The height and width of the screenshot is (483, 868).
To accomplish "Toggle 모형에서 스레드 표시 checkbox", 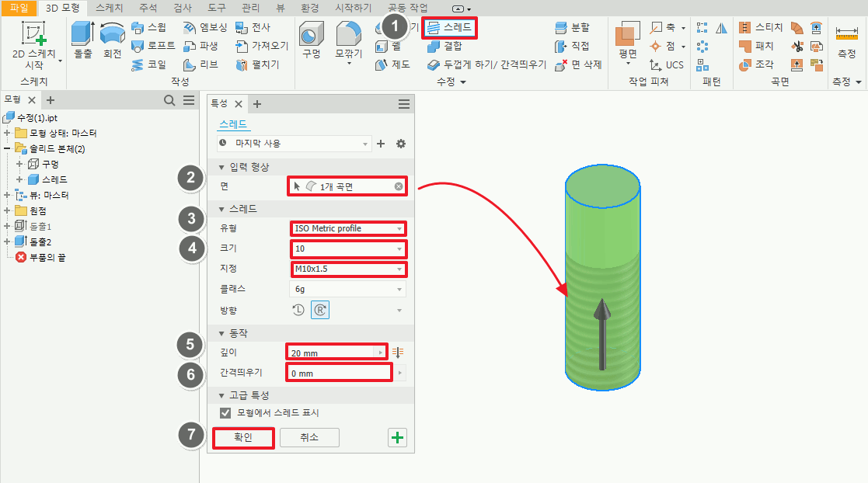I will tap(226, 413).
